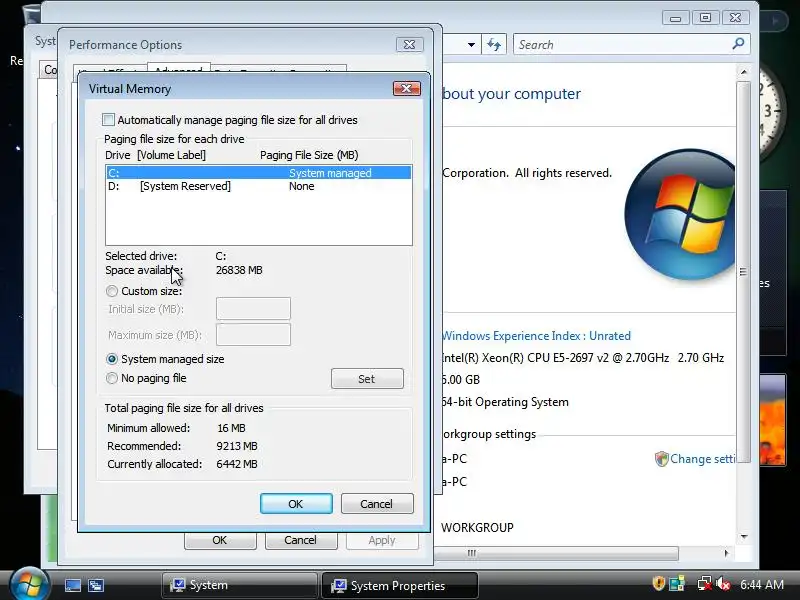Open the address bar dropdown arrow
Screen dimensions: 800x600
471,45
